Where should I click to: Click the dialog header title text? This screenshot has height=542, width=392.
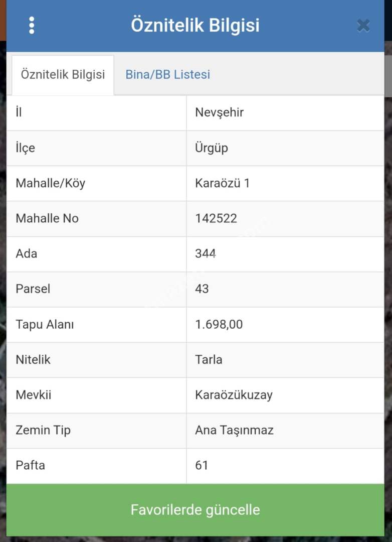coord(195,25)
